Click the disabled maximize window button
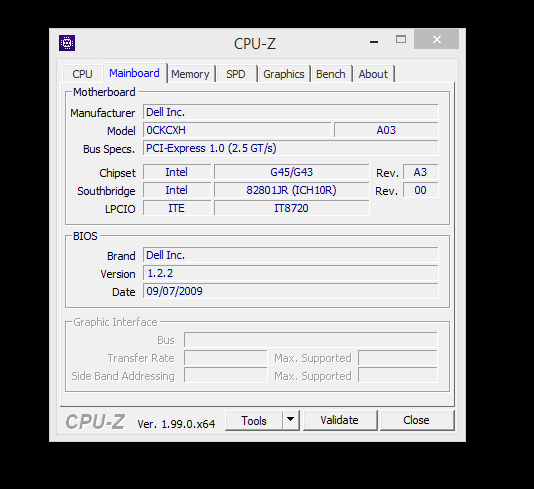534x489 pixels. [x=401, y=40]
